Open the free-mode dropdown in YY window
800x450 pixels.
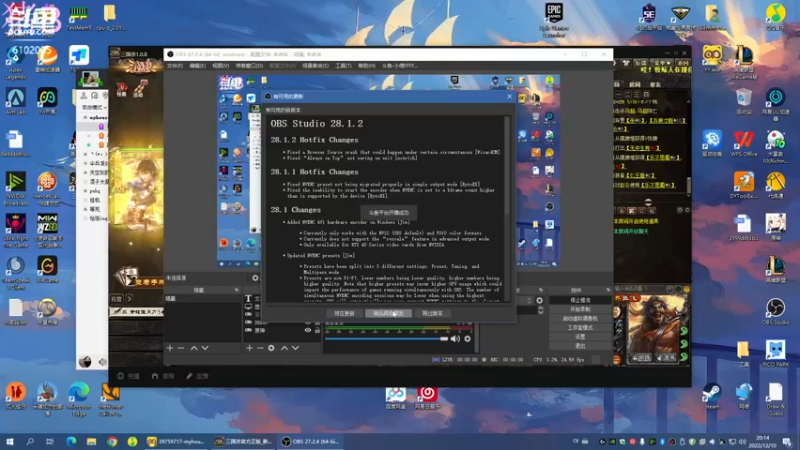tap(94, 108)
